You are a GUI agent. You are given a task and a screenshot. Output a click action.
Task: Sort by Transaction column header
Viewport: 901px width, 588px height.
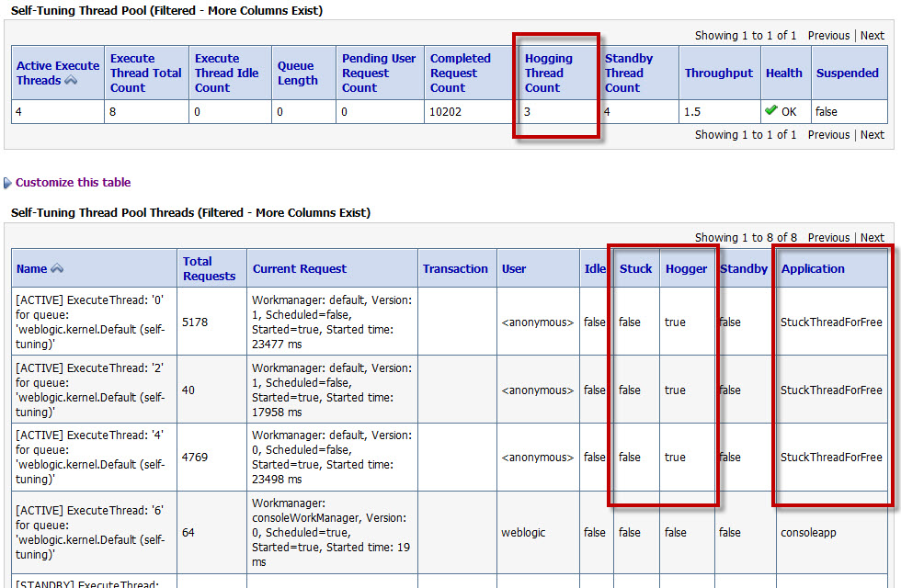(x=455, y=268)
